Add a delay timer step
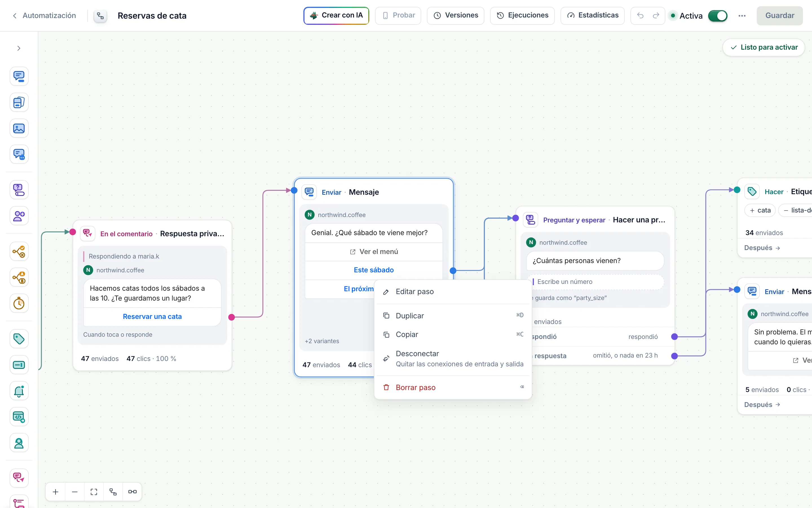The height and width of the screenshot is (508, 812). click(x=19, y=303)
